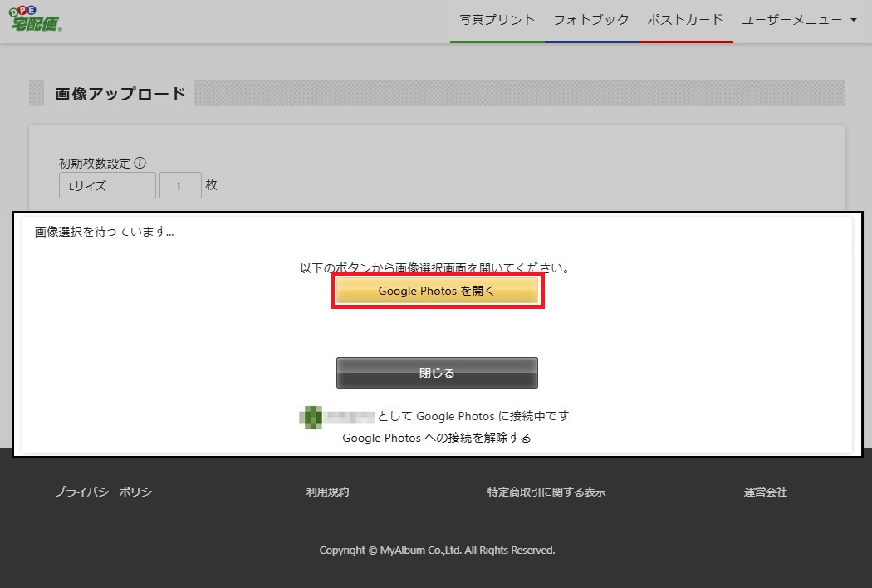Click the print count field showing 1
The image size is (872, 588).
coord(180,185)
